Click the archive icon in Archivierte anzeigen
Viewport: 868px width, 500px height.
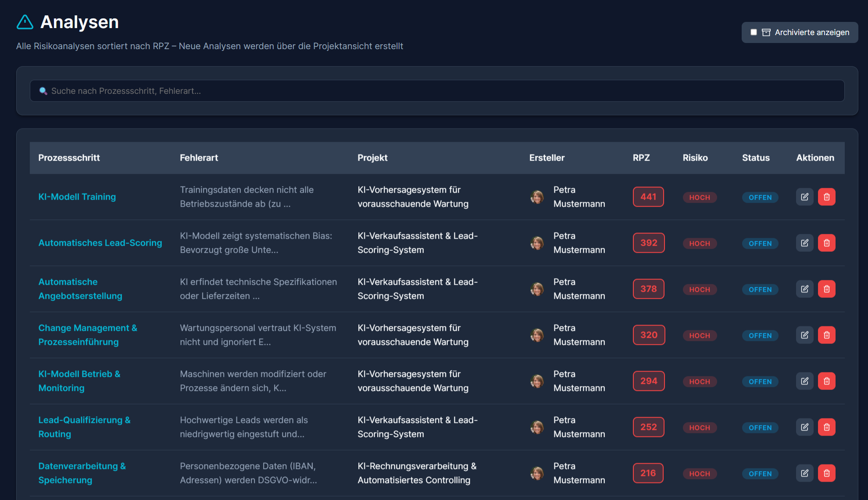point(767,32)
